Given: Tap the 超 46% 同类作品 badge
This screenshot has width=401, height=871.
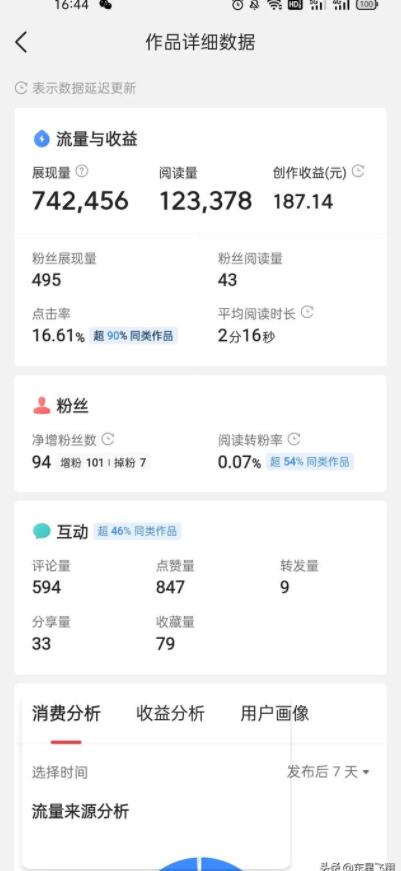Looking at the screenshot, I should [137, 531].
